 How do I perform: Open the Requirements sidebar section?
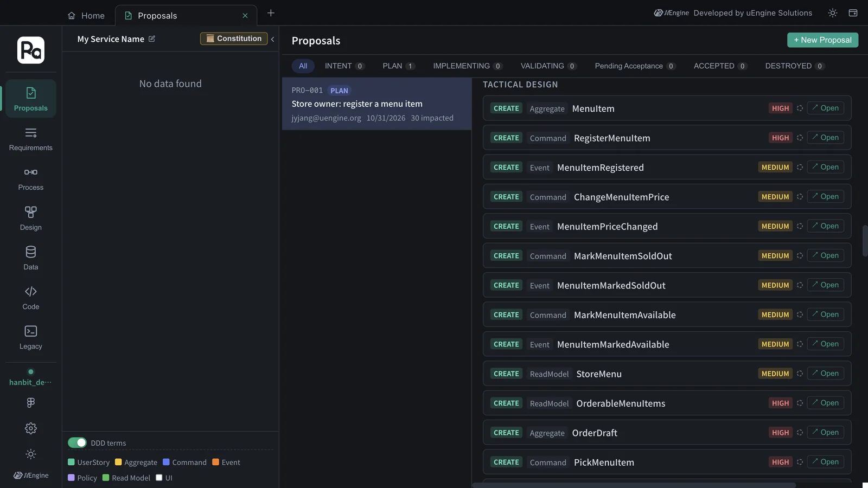31,139
